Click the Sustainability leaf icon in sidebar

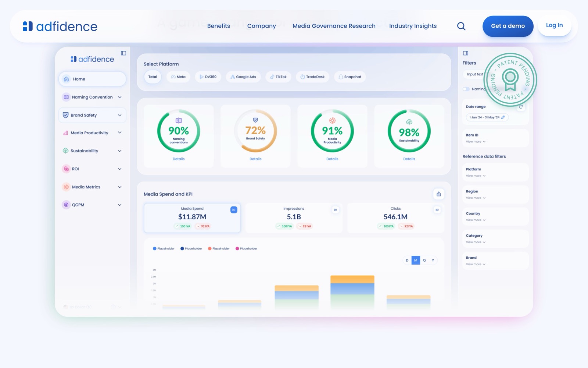(x=65, y=151)
